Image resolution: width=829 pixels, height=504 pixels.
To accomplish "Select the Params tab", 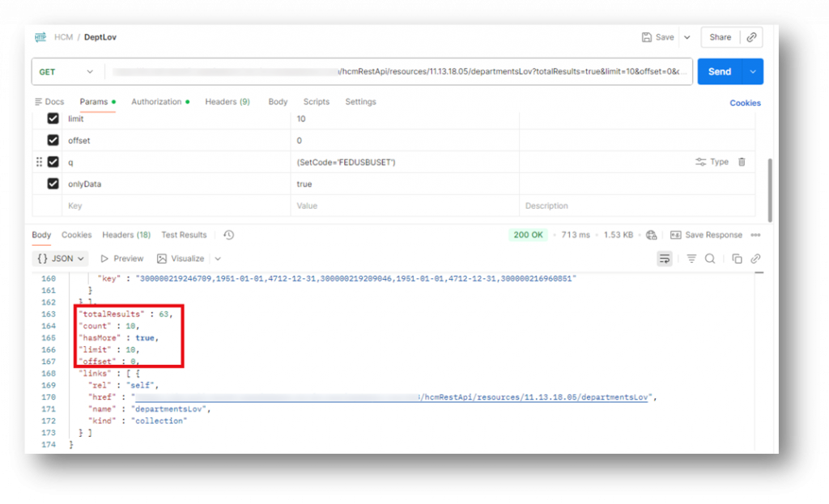I will (x=97, y=101).
